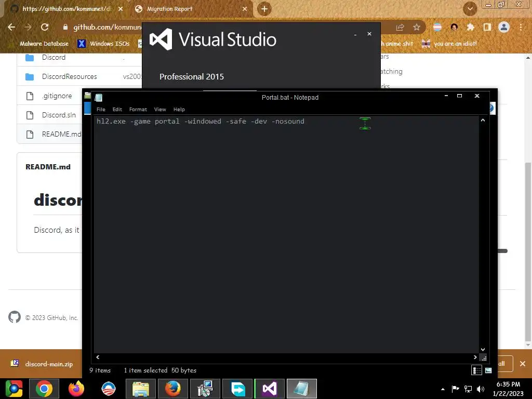Switch Explorer to details view icon
This screenshot has width=532, height=399.
click(x=477, y=370)
